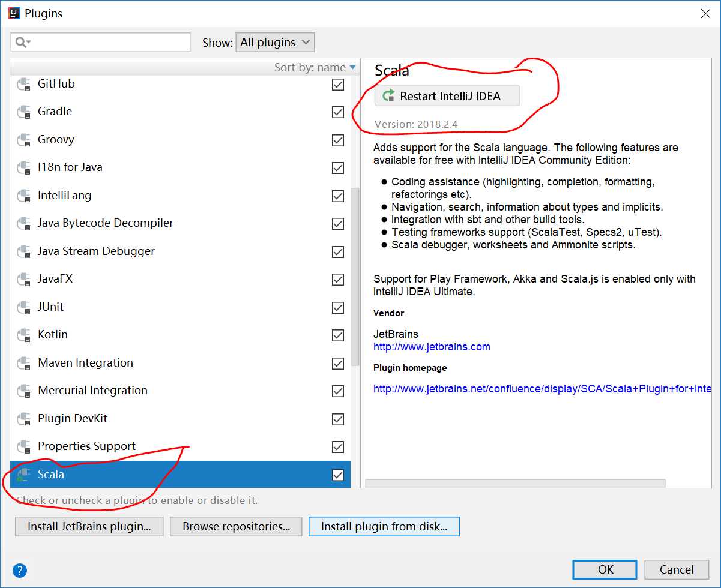Select the Plugin DevKit row
This screenshot has height=588, width=721.
[180, 419]
